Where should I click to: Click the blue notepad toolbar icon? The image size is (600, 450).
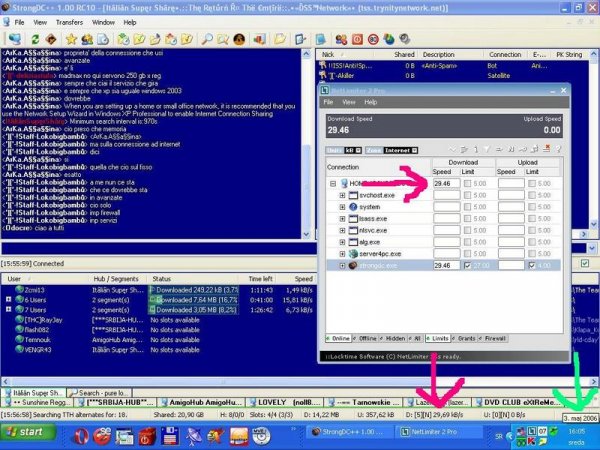[x=321, y=39]
